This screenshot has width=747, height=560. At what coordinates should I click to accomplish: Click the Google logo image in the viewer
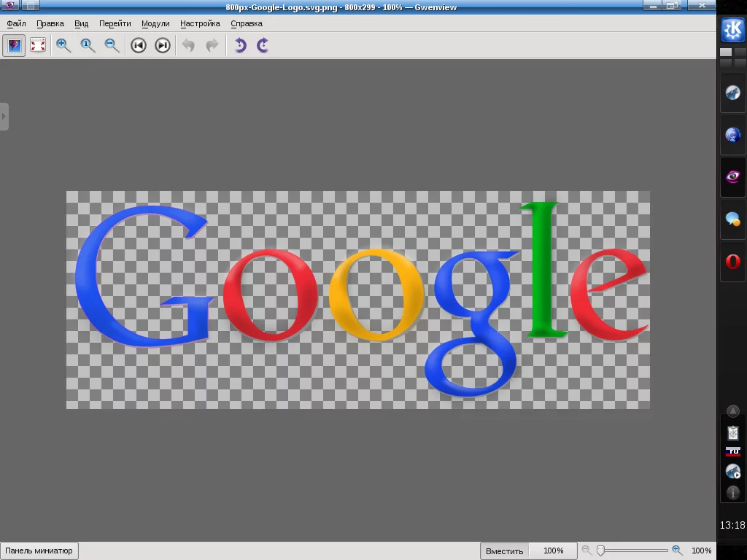point(357,300)
